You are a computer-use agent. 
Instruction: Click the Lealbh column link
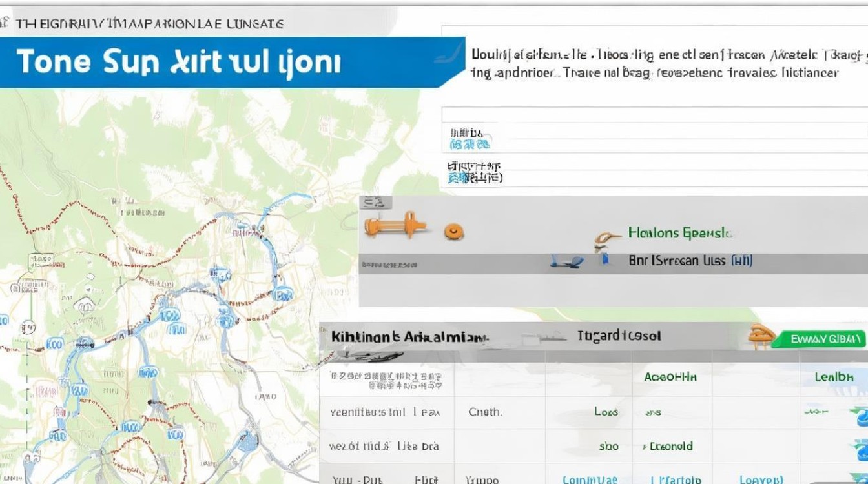click(834, 377)
